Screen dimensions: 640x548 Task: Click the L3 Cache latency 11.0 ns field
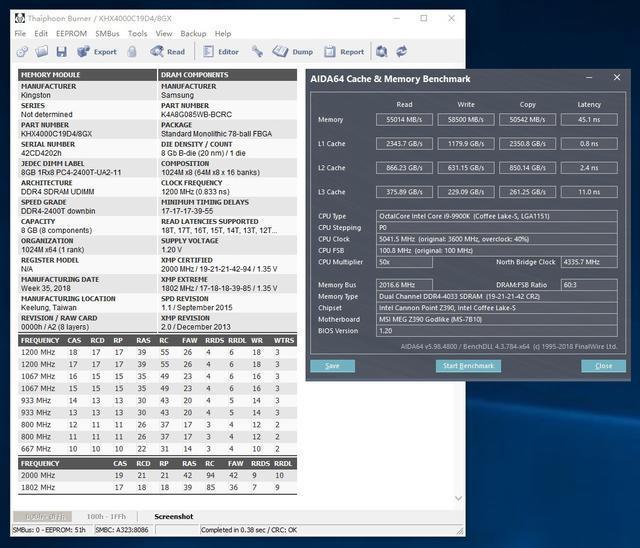pyautogui.click(x=589, y=192)
